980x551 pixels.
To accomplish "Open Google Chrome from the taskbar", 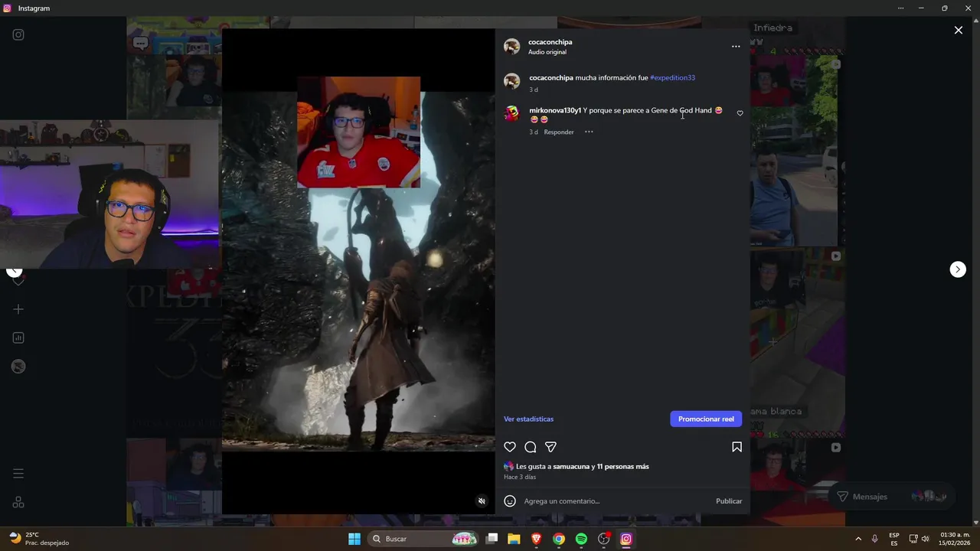I will (559, 539).
